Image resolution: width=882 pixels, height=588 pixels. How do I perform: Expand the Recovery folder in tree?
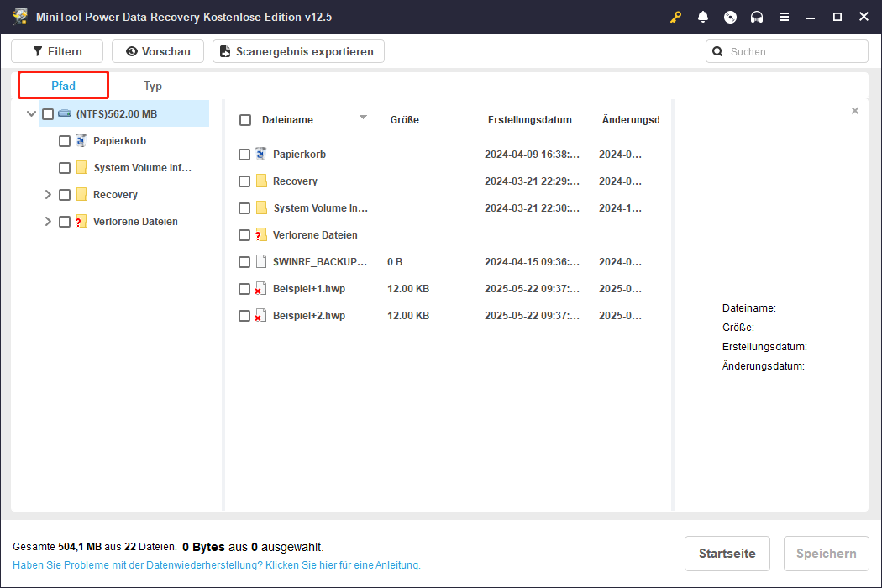[x=48, y=194]
